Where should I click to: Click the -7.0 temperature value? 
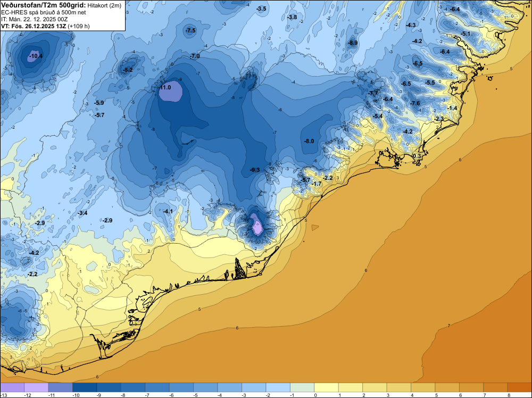pyautogui.click(x=195, y=56)
